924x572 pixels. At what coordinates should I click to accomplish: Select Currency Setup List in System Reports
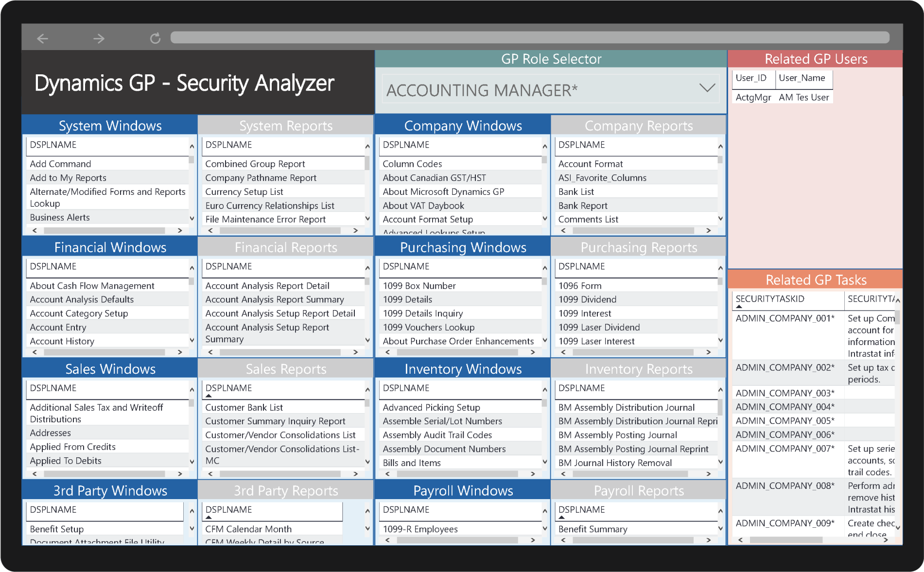[244, 191]
